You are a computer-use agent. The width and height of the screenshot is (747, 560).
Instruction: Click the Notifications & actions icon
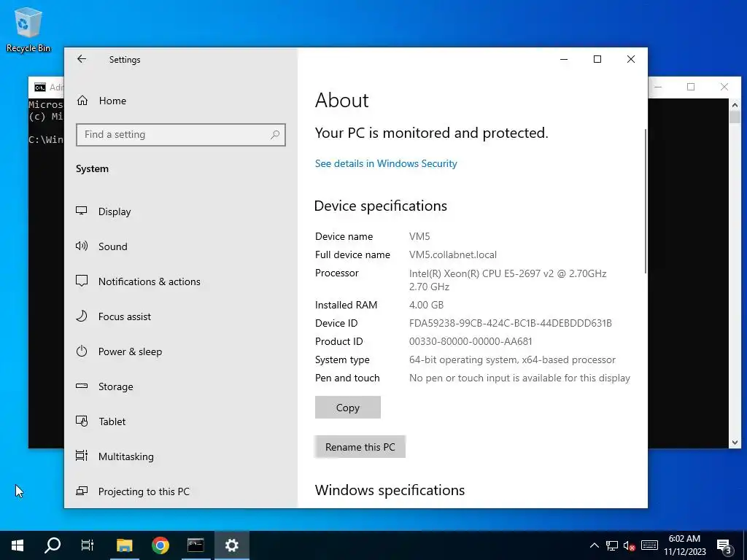[82, 281]
